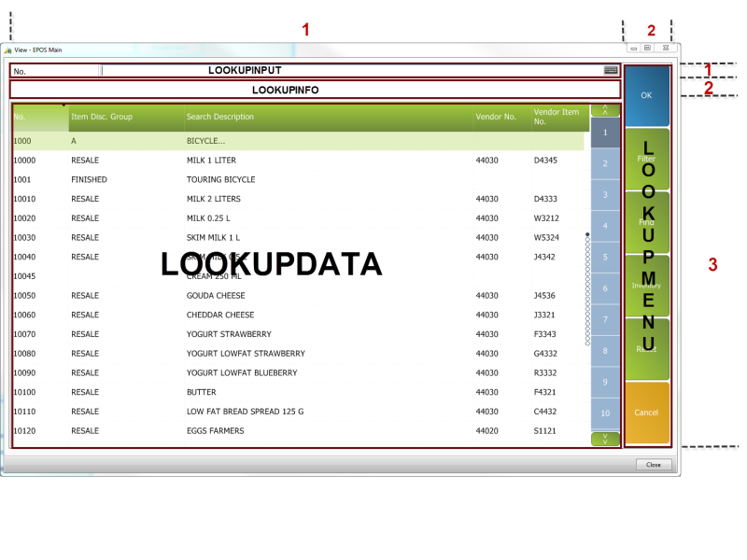Jump to page 10 in the pager
Viewport: 747px width, 560px height.
pos(604,413)
